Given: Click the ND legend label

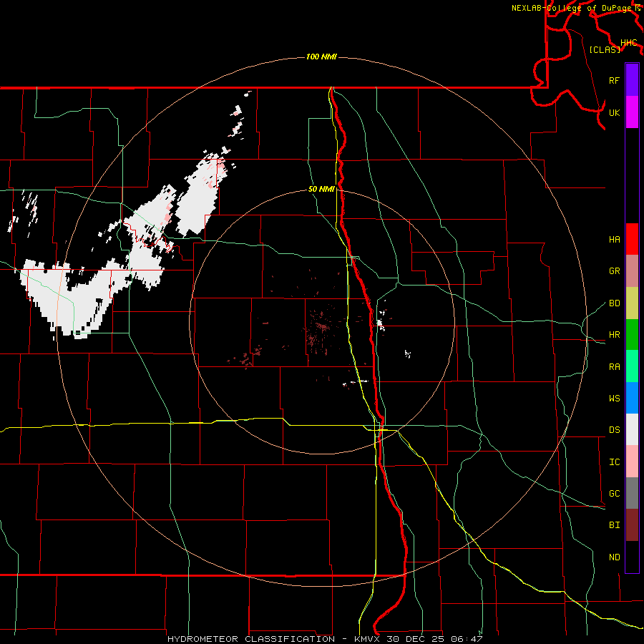Looking at the screenshot, I should click(x=614, y=557).
